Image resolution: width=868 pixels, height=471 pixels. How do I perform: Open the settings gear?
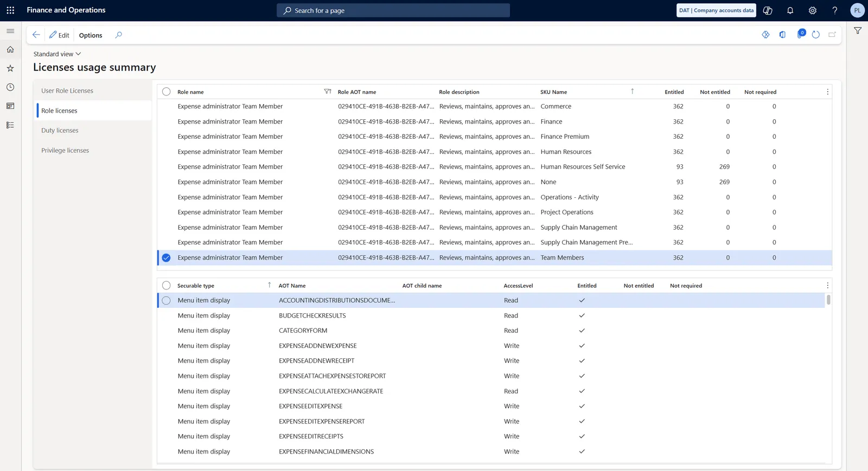(812, 10)
